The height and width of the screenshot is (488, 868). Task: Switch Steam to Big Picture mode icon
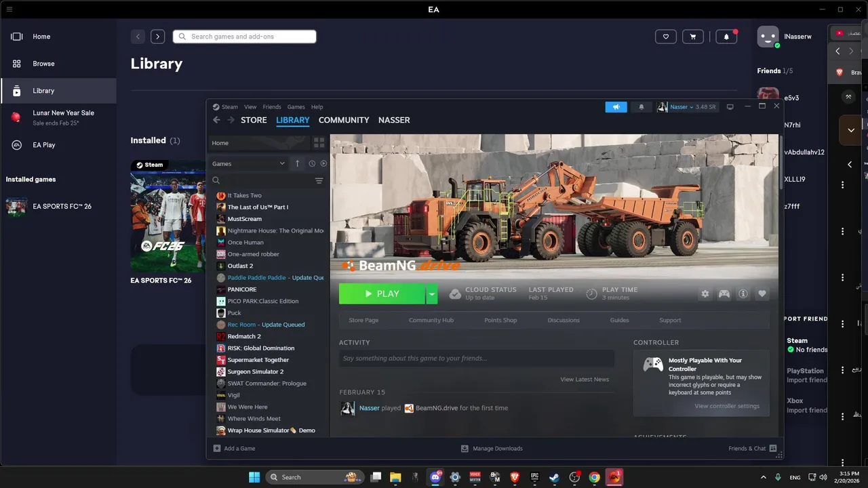point(730,107)
